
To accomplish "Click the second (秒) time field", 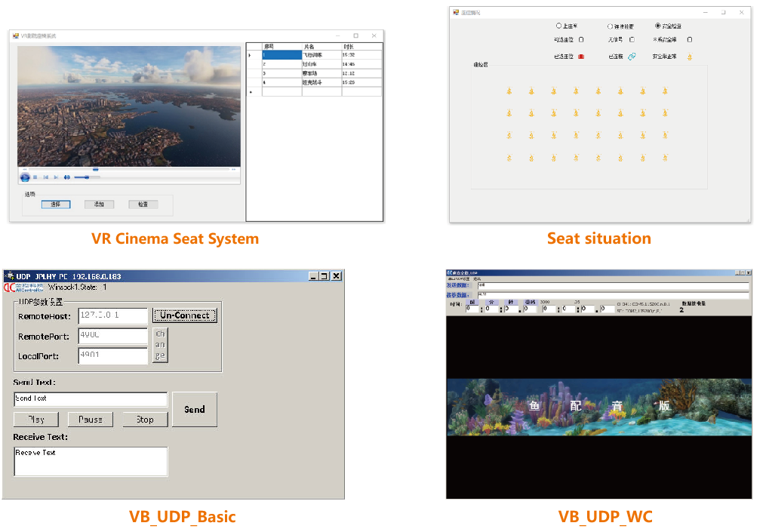I will (511, 309).
